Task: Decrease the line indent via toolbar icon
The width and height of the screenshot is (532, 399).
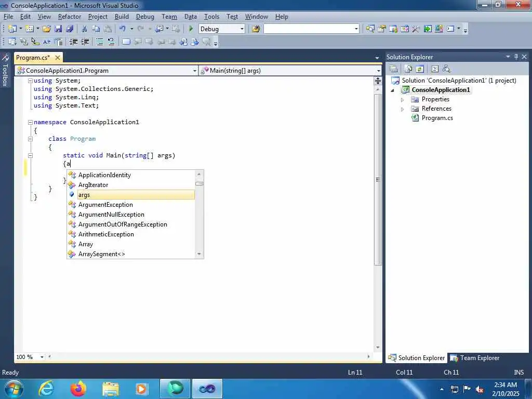Action: tap(73, 42)
